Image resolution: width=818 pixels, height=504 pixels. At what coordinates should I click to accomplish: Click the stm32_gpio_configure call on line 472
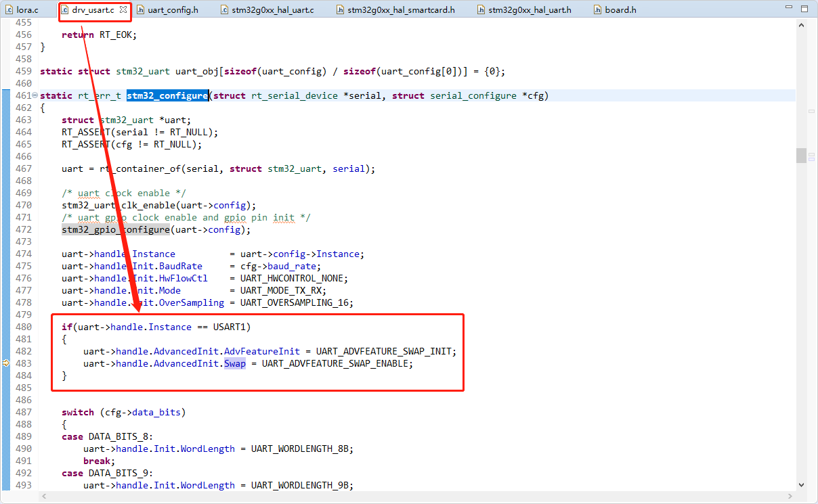click(x=116, y=229)
